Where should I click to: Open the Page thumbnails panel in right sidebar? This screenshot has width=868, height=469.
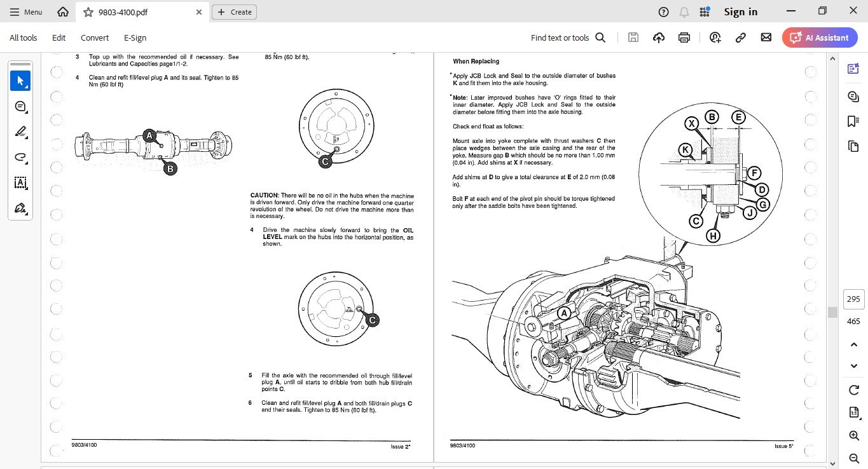click(853, 147)
